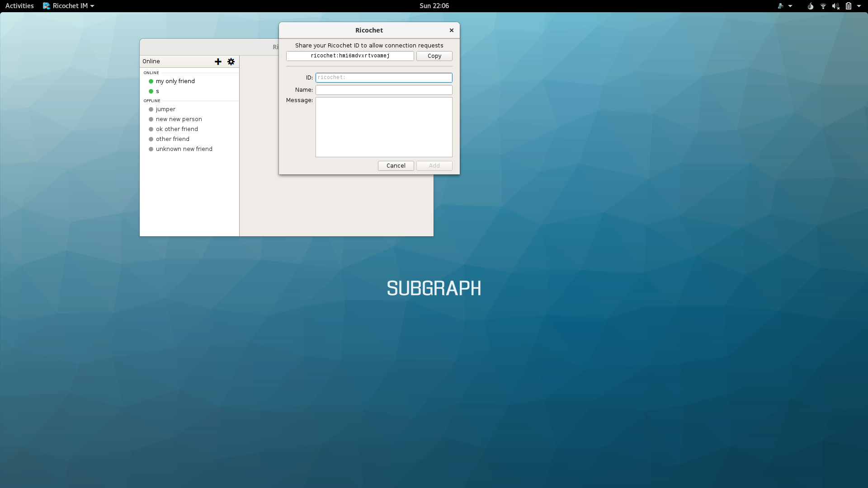The width and height of the screenshot is (868, 488).
Task: Click the Tor onion status icon
Action: click(x=811, y=6)
